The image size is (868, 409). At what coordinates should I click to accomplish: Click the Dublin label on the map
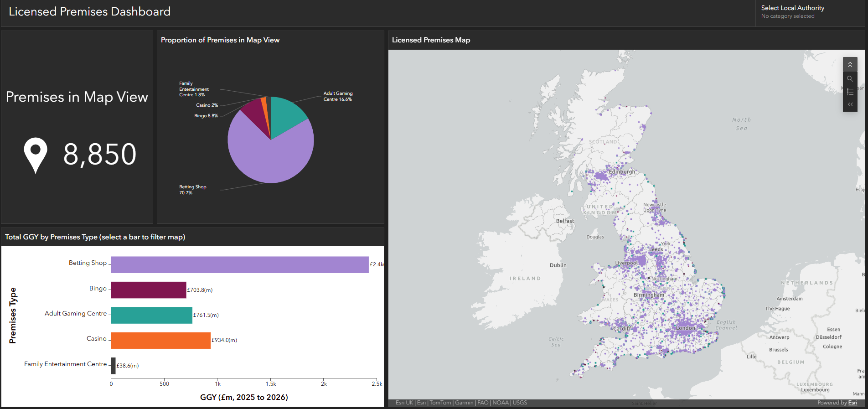pos(558,265)
